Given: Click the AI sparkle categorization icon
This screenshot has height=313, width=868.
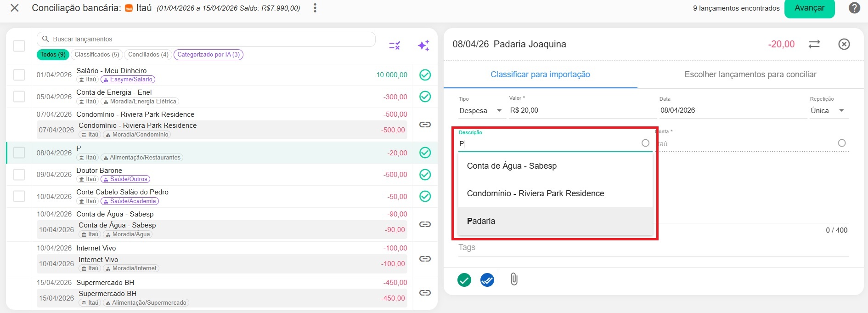Looking at the screenshot, I should [x=423, y=46].
